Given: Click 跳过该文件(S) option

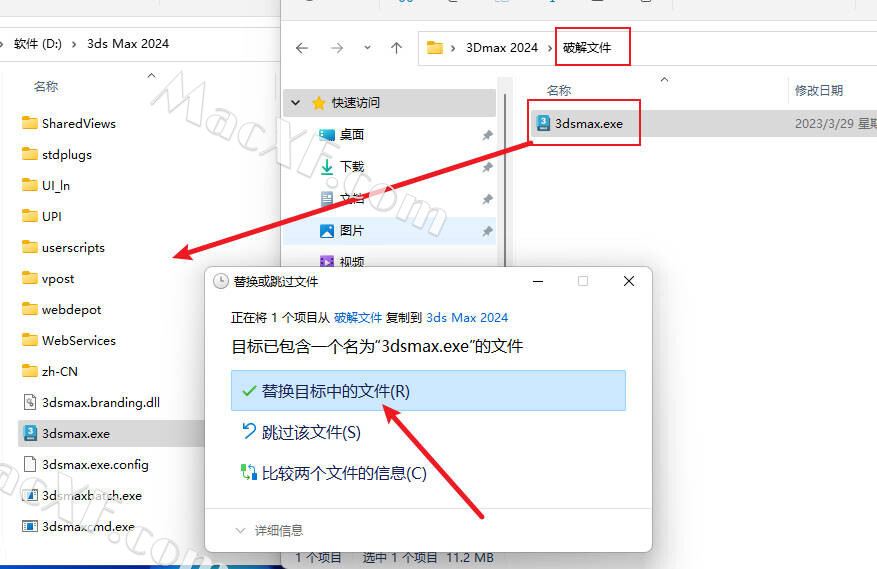Looking at the screenshot, I should tap(302, 432).
